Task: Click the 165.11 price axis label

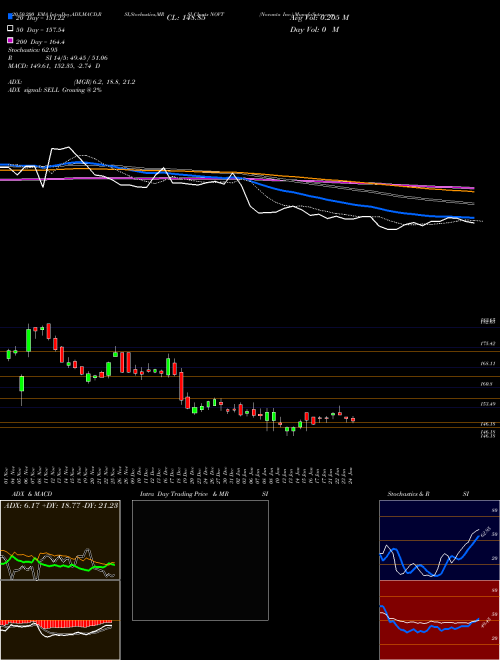Action: pos(488,363)
